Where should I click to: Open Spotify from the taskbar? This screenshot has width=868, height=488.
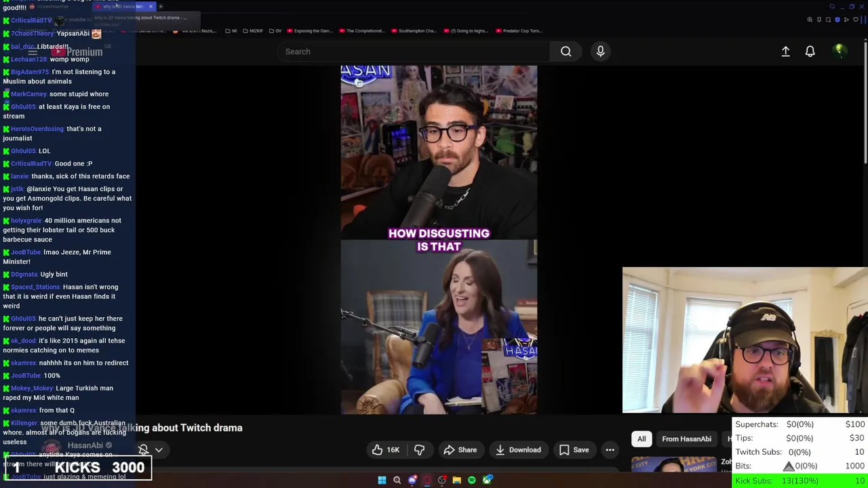coord(471,481)
